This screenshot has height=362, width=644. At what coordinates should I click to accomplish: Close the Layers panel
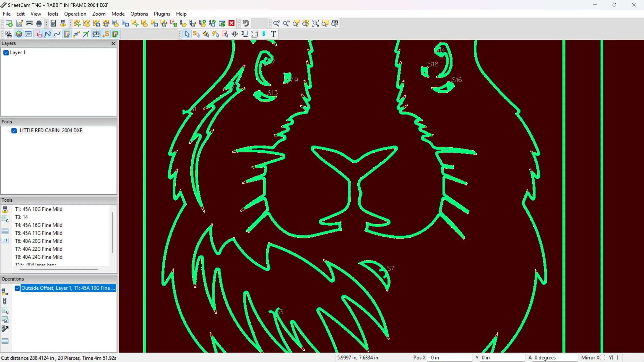[113, 44]
